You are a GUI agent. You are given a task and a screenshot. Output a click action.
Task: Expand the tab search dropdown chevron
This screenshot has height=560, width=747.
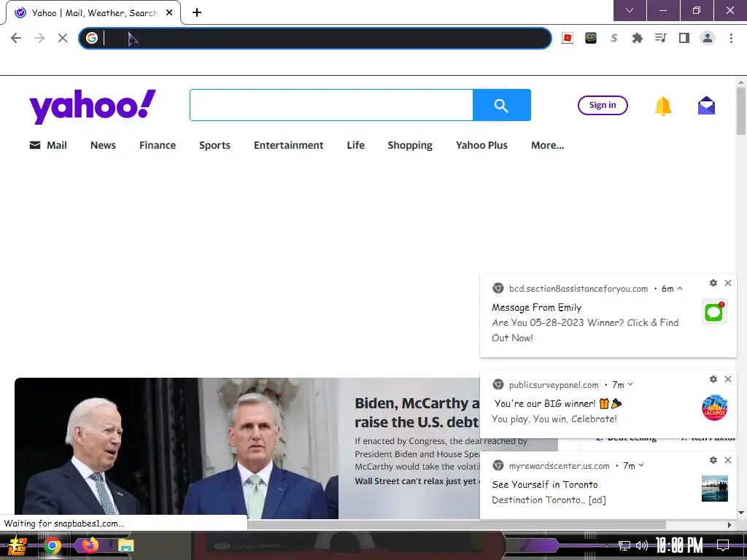click(x=630, y=10)
